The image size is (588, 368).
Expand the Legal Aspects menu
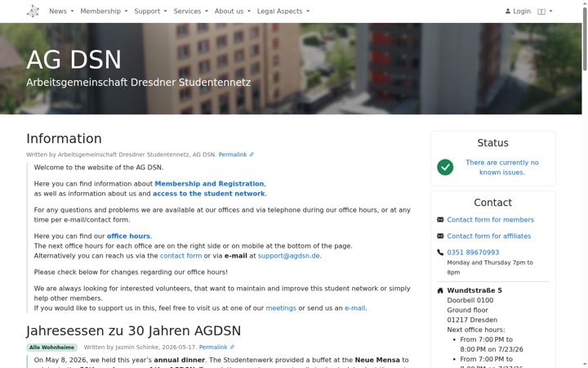click(x=283, y=11)
